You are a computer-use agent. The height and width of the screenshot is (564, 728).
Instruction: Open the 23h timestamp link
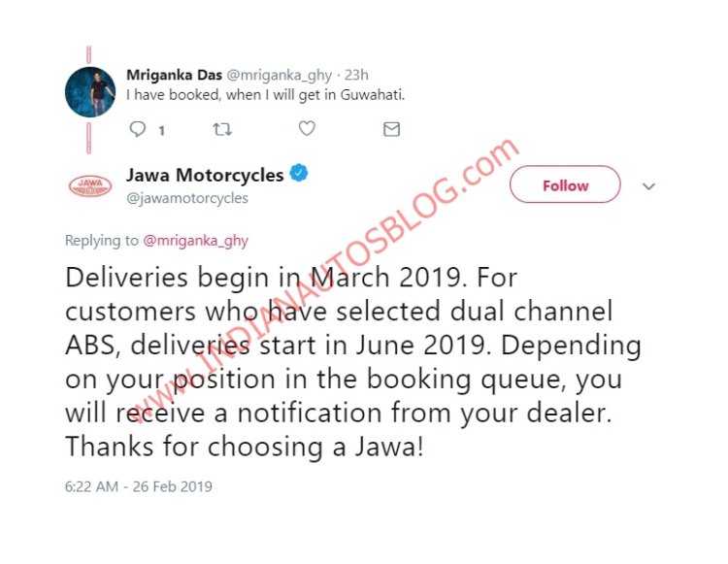(x=356, y=75)
